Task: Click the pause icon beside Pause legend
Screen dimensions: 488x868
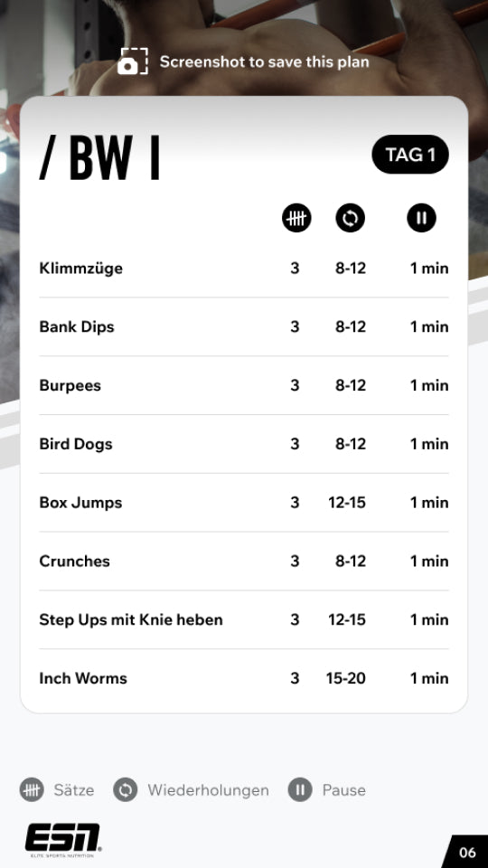Action: [x=300, y=790]
